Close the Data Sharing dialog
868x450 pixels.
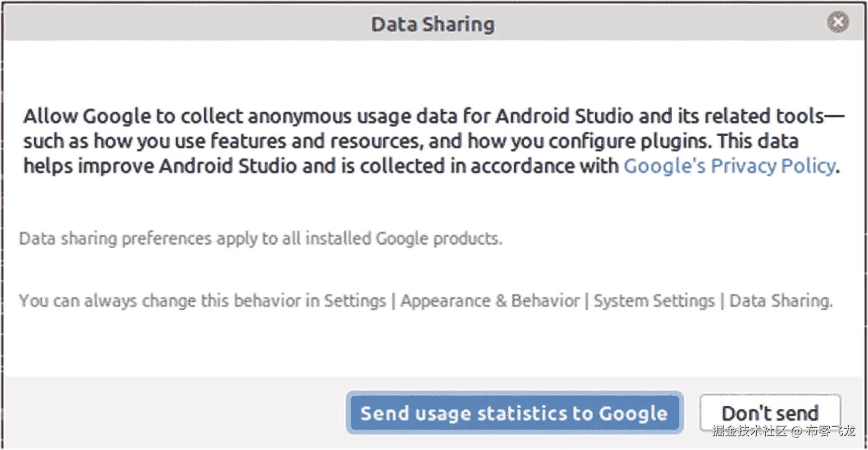click(x=838, y=22)
